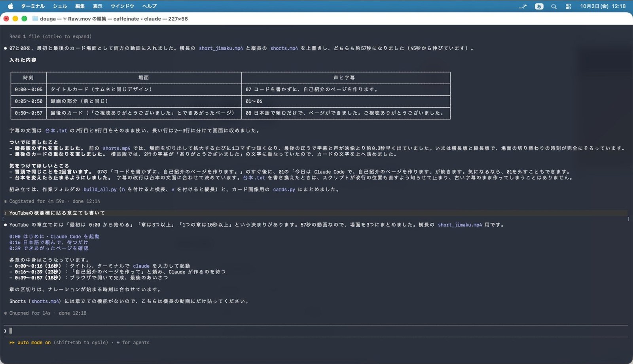The height and width of the screenshot is (364, 633).
Task: Click cards.py file name
Action: 284,190
